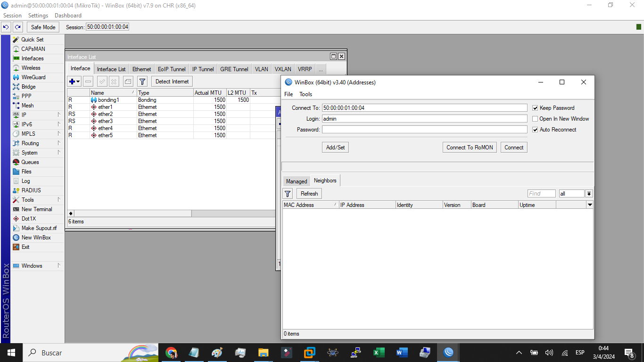The width and height of the screenshot is (644, 362).
Task: Open the 'all' filter dropdown in Neighbors
Action: pyautogui.click(x=589, y=194)
